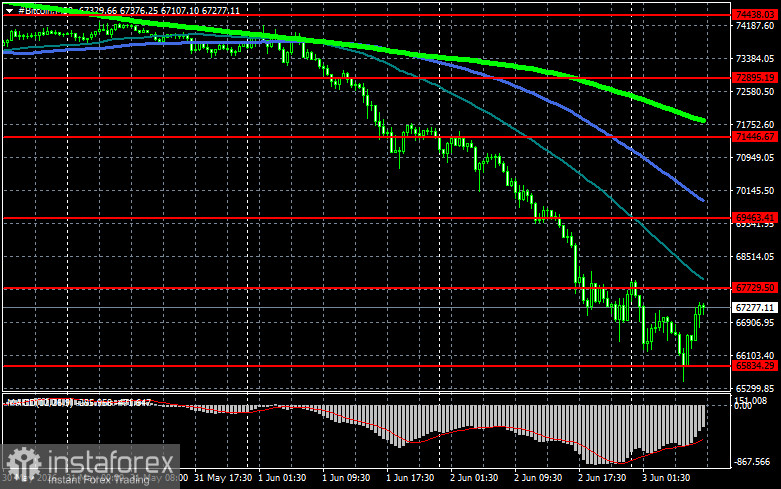This screenshot has width=781, height=489.
Task: Click the 1 Jun 17:30 time label
Action: [410, 478]
